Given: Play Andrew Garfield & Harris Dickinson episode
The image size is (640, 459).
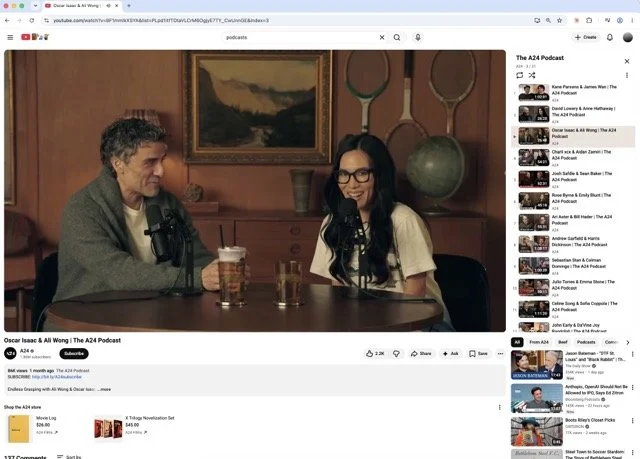Looking at the screenshot, I should pyautogui.click(x=574, y=244).
